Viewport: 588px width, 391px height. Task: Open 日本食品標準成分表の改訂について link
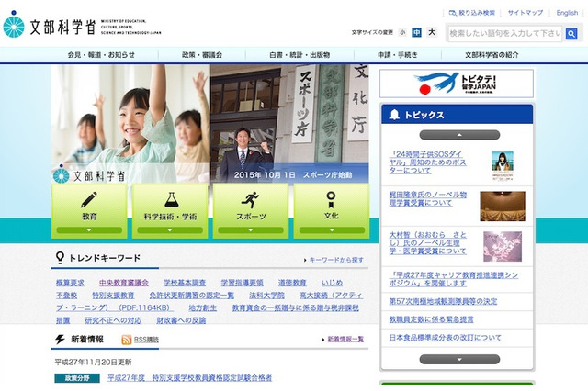click(445, 338)
